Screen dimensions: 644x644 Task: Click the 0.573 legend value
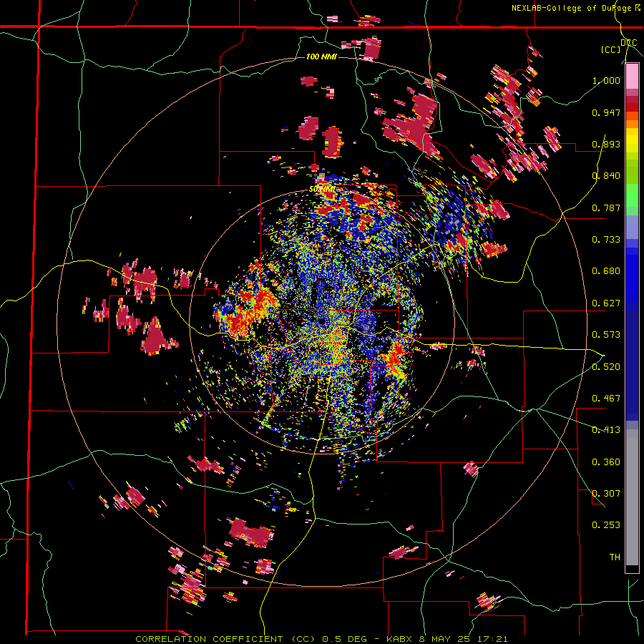click(x=606, y=335)
